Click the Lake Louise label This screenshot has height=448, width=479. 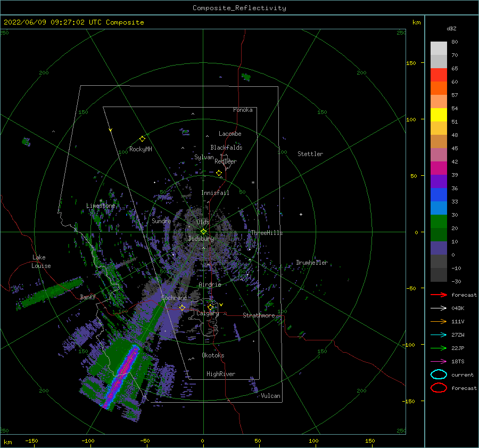point(41,262)
